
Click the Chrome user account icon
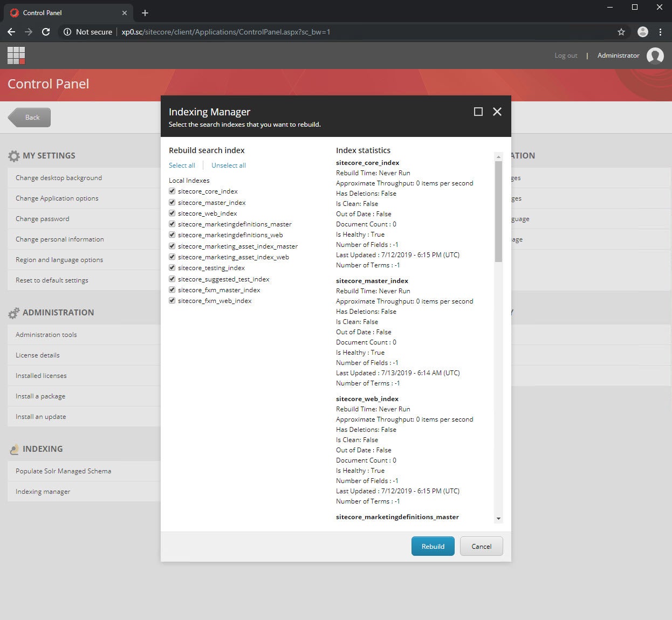click(x=642, y=32)
